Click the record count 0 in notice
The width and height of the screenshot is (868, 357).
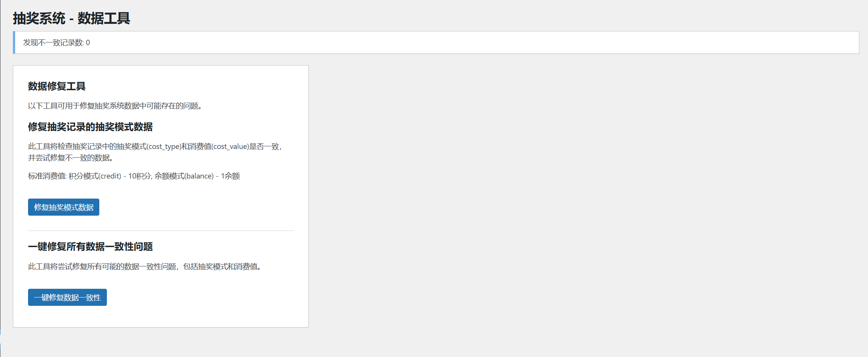(88, 43)
